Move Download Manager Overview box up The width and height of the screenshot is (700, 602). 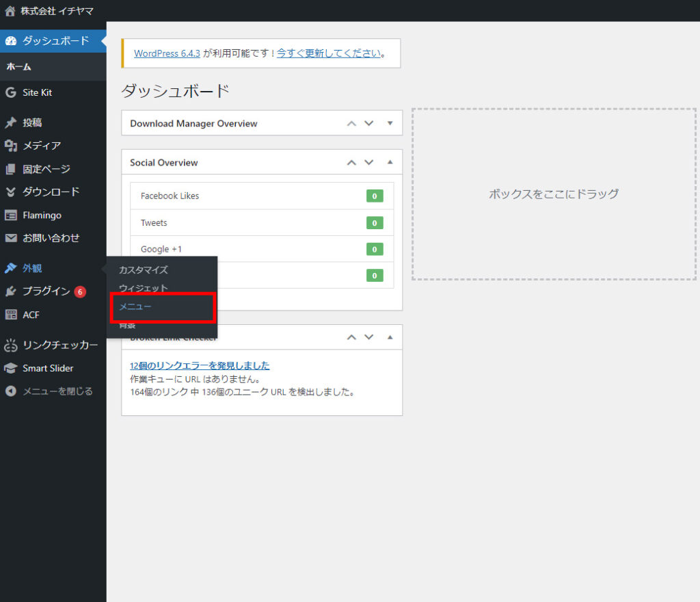click(x=351, y=124)
